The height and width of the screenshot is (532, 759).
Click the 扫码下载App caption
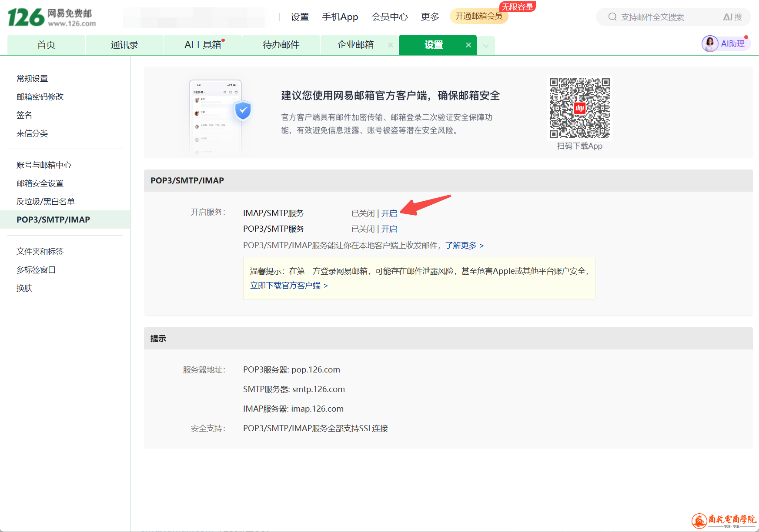tap(580, 146)
